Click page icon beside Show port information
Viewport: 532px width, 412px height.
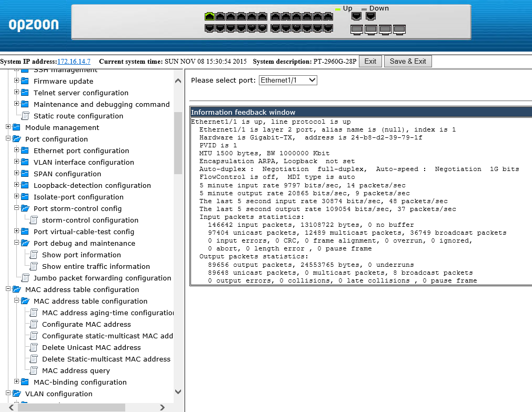coord(34,255)
